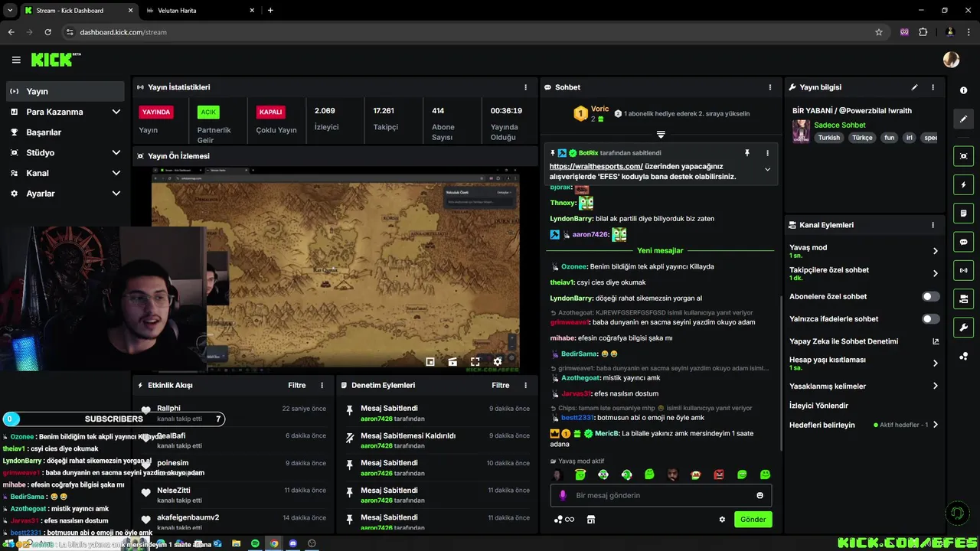980x551 pixels.
Task: Open Spotify from the taskbar
Action: (x=255, y=543)
